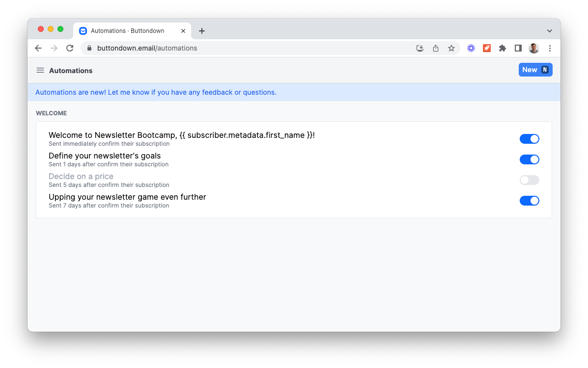The width and height of the screenshot is (588, 368).
Task: Bookmark the page with the star icon
Action: [451, 48]
